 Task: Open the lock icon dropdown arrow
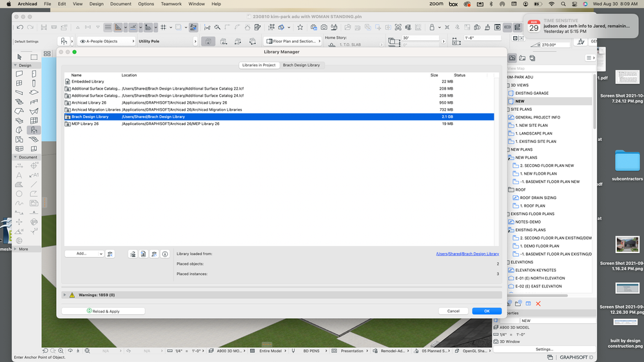438,28
